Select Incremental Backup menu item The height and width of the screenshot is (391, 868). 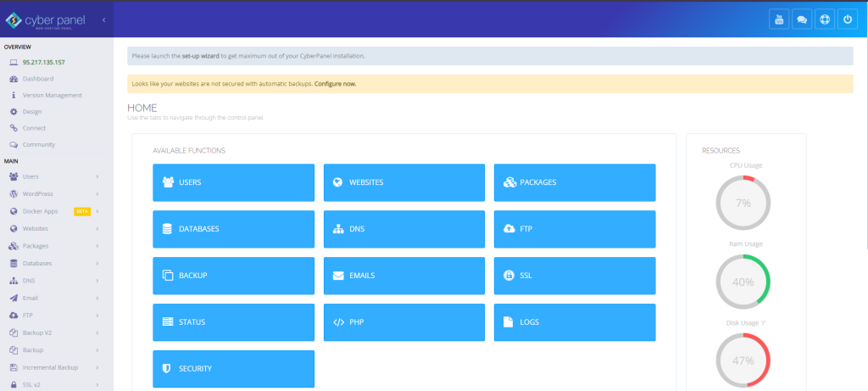(x=50, y=367)
